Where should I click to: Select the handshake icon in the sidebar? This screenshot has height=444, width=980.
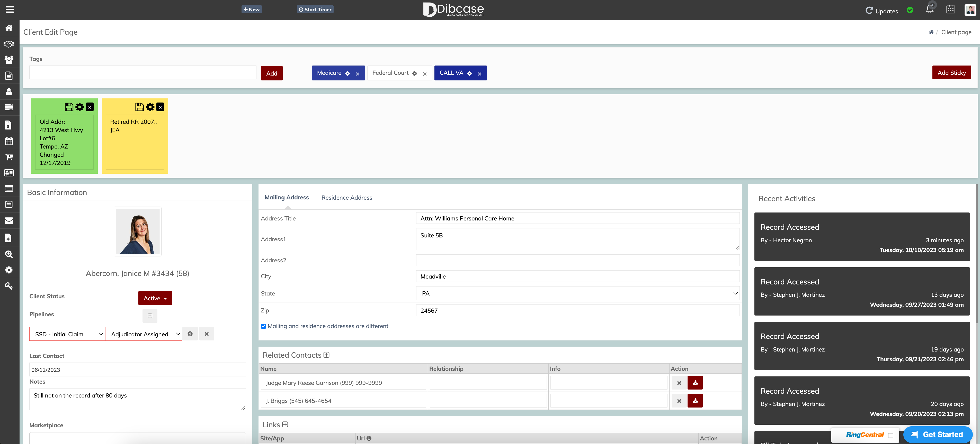pyautogui.click(x=9, y=44)
